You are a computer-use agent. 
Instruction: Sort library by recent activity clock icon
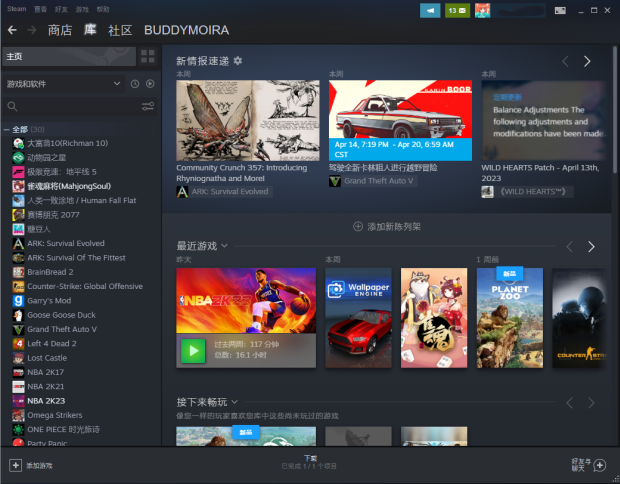point(135,84)
